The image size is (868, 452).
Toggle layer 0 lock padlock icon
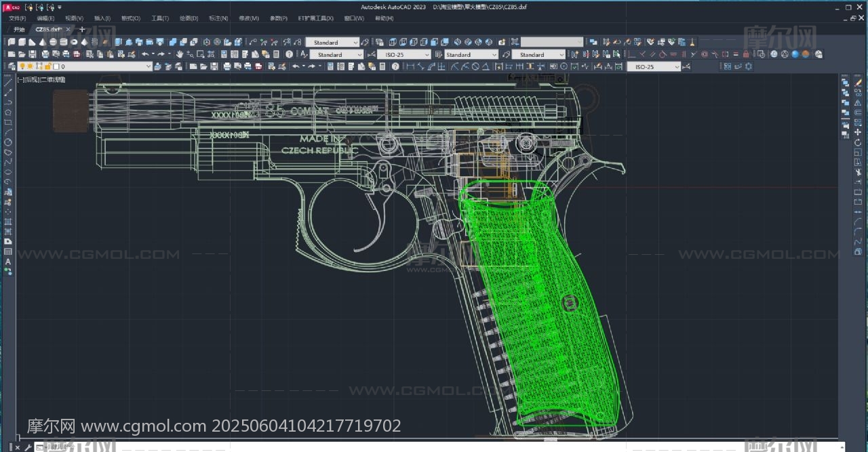47,66
